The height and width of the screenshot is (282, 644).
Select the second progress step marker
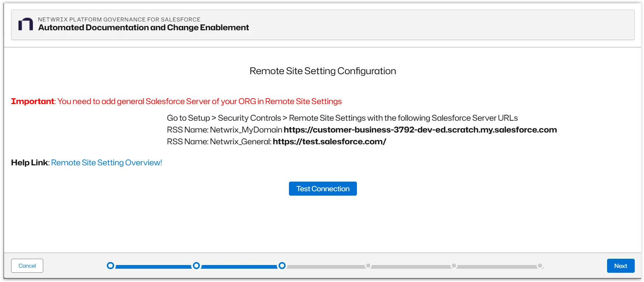(197, 266)
